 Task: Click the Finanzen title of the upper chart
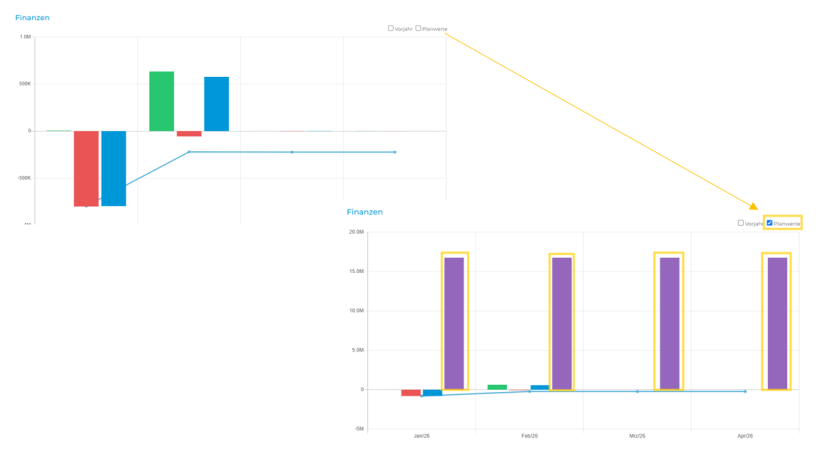click(x=32, y=18)
